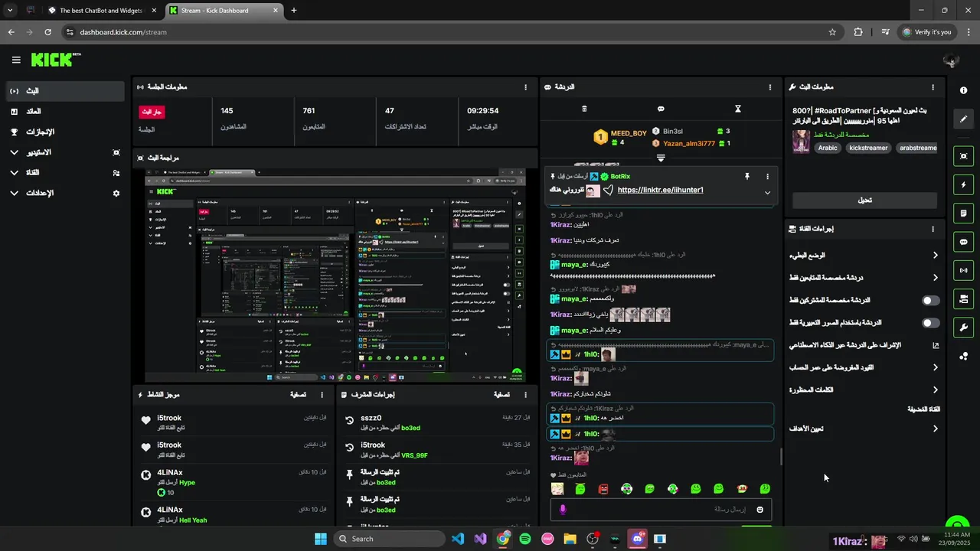Click the filter button in activity feed panel

click(x=298, y=395)
